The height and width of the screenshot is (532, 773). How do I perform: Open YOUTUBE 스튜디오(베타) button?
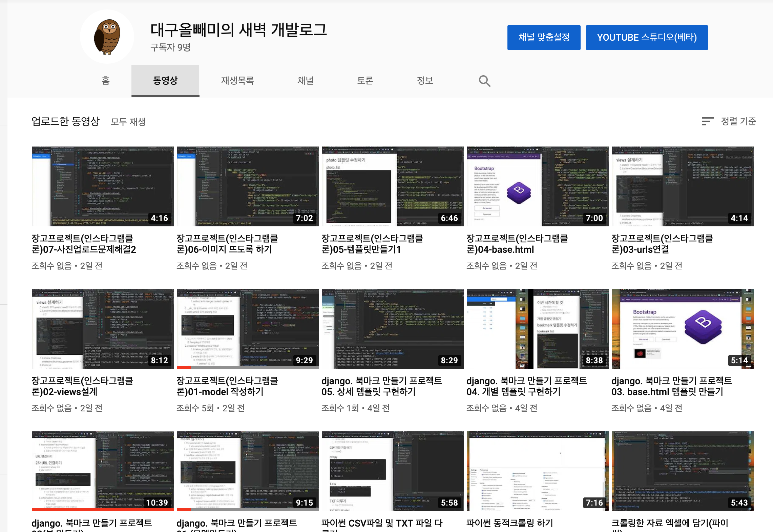(647, 37)
